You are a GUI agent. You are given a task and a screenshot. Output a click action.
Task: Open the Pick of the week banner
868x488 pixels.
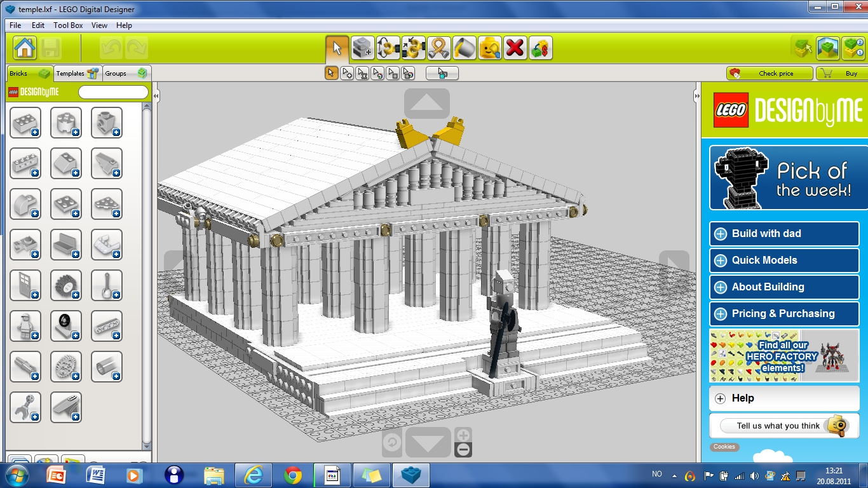(x=788, y=178)
